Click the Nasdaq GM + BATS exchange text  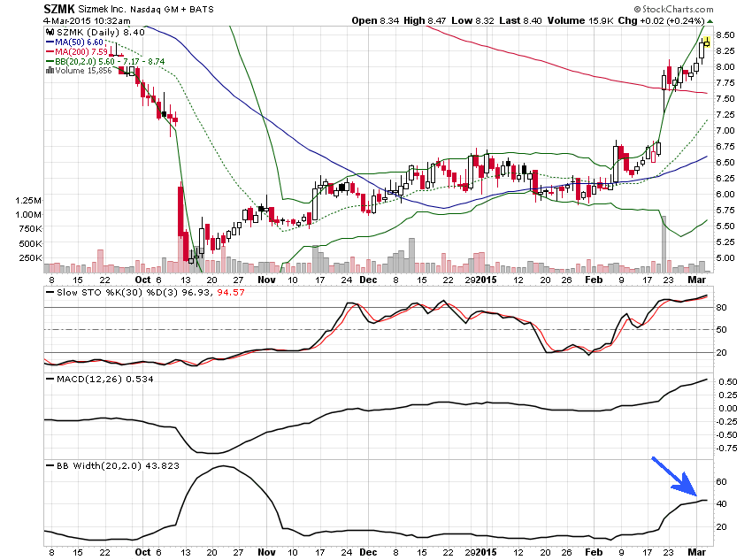pos(172,9)
